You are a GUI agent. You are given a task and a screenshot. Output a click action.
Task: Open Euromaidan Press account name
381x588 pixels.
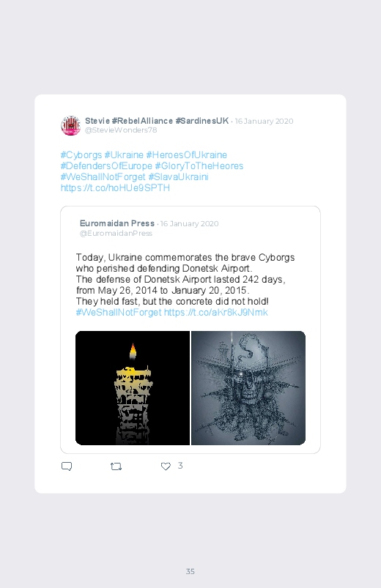[x=117, y=223]
